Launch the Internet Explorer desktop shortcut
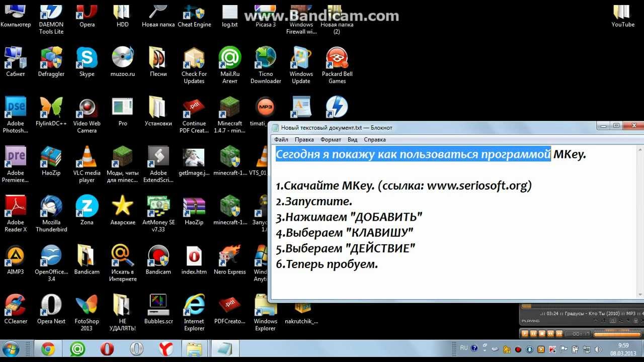 tap(194, 312)
